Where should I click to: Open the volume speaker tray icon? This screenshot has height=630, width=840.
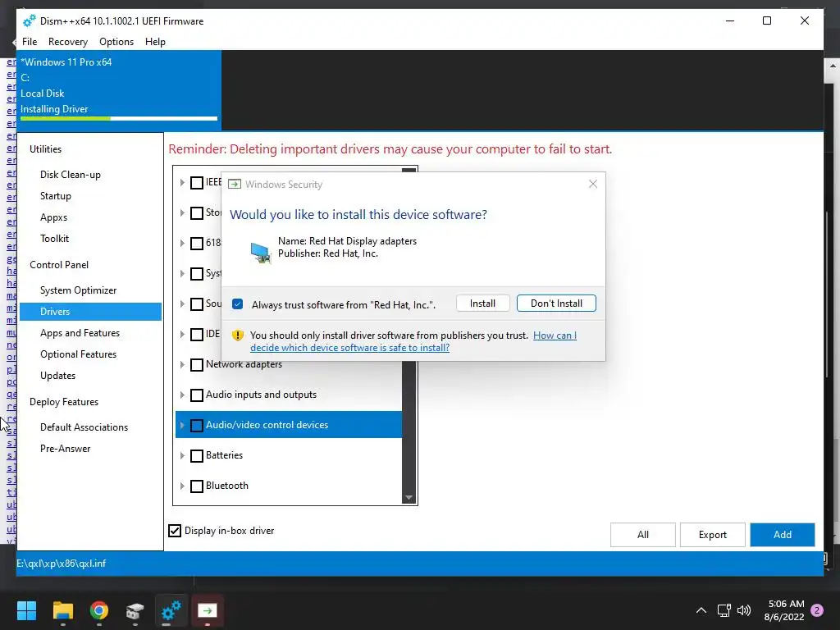pos(743,610)
